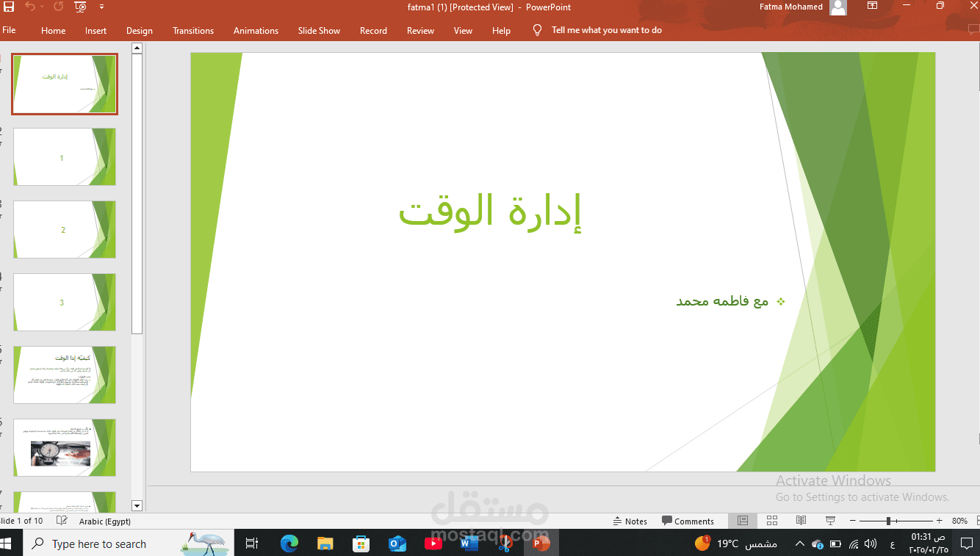This screenshot has height=556, width=980.
Task: Switch to the Home ribbon tab
Action: point(54,30)
